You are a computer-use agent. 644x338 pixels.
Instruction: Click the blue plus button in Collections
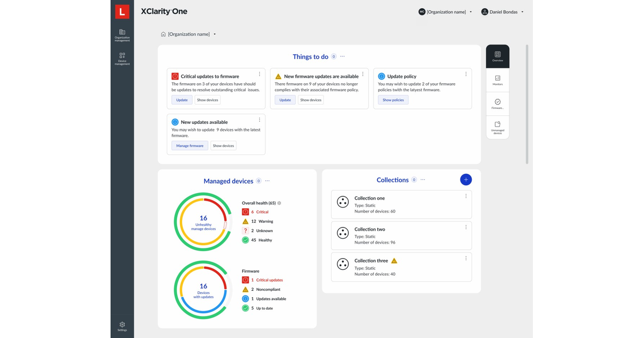coord(466,179)
